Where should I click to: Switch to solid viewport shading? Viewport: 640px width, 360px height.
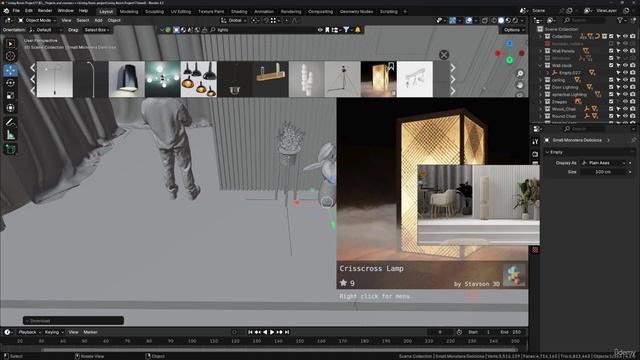tap(501, 20)
